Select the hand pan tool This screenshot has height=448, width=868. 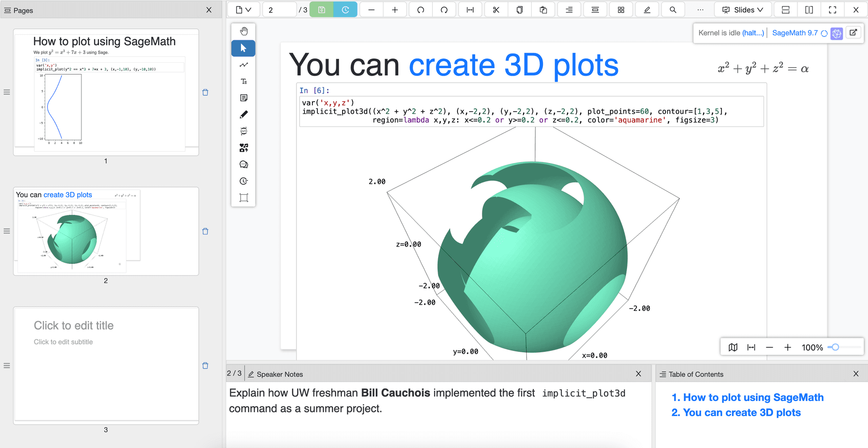tap(244, 31)
